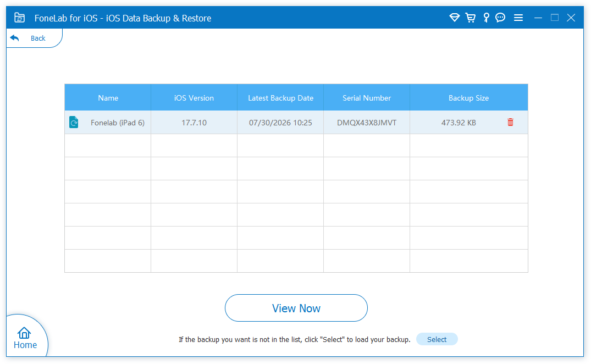Click the 07/30/2026 10:25 backup date

point(280,123)
